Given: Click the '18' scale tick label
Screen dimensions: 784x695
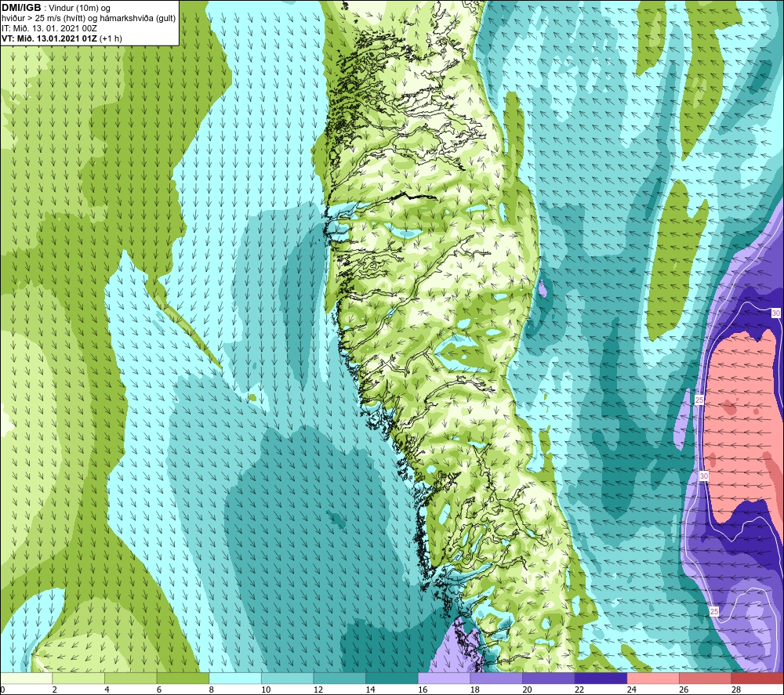Looking at the screenshot, I should tap(474, 690).
